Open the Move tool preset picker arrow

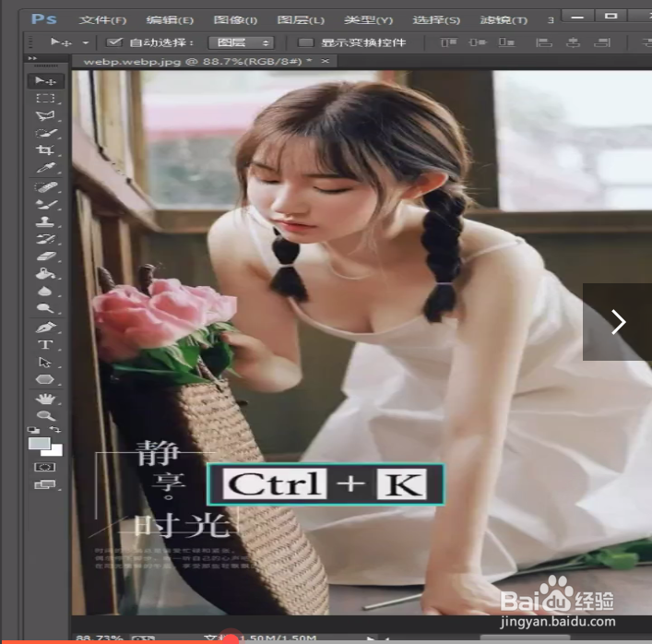[86, 42]
